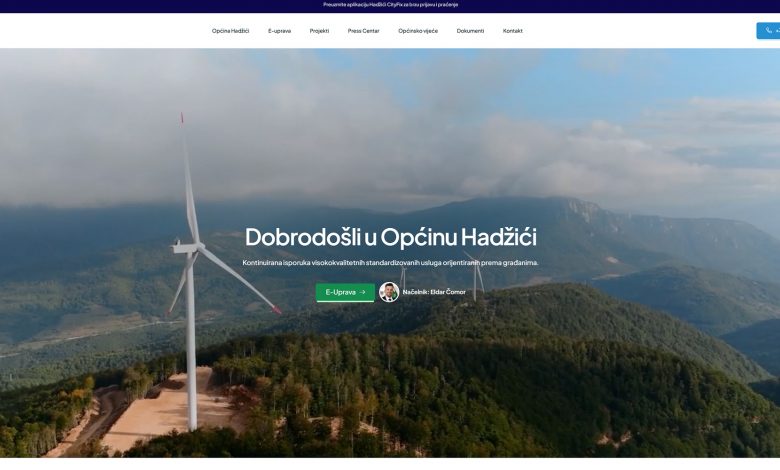This screenshot has width=780, height=470.
Task: Click the arrow icon on the green E-Uprava button
Action: [x=363, y=292]
